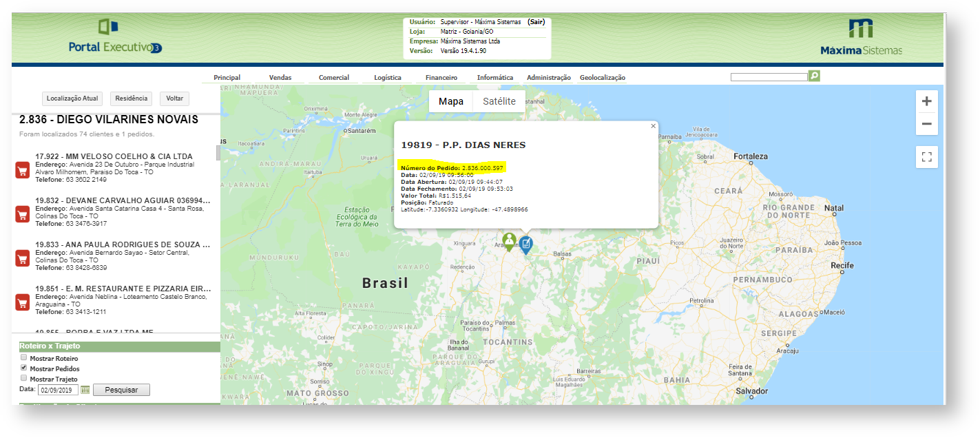Viewport: 980px width, 438px height.
Task: Click the Data field showing 02/09/2019
Action: (58, 390)
